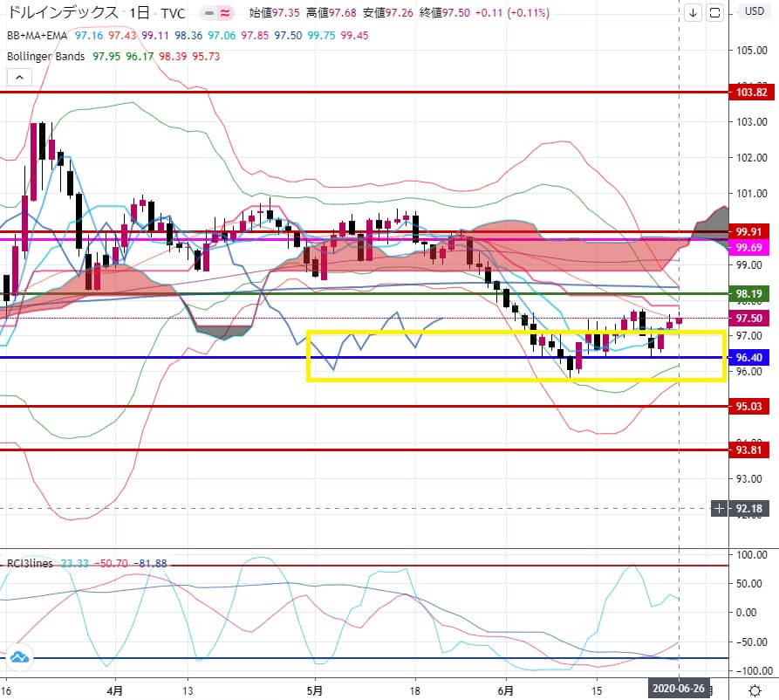
Task: Click the 93.81 red price label
Action: click(x=748, y=450)
